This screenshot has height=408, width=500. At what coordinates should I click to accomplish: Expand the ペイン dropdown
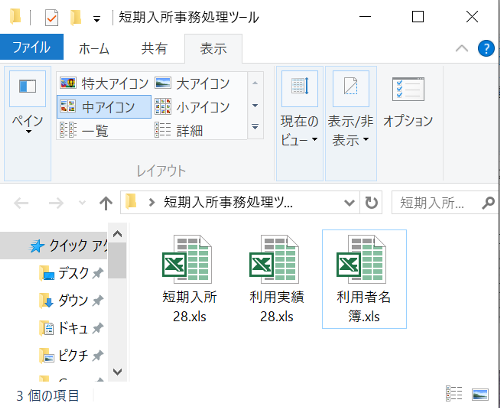pos(28,123)
